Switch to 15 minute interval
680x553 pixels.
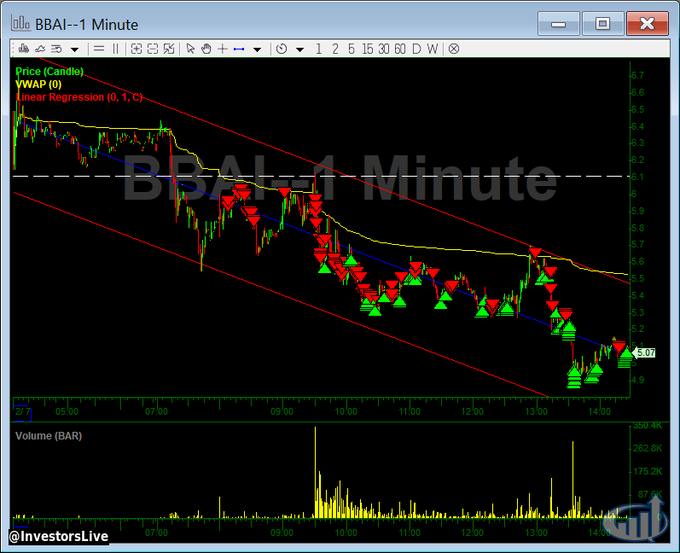[367, 49]
